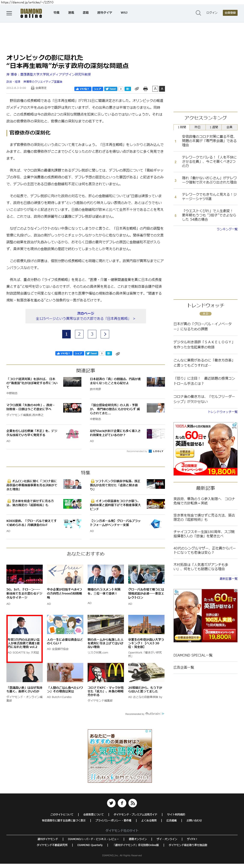
Task: Click the 次のページ link box
Action: 86,316
